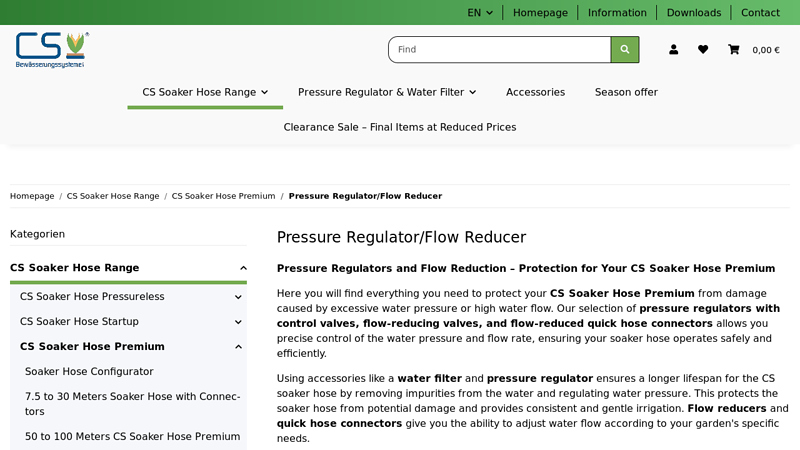This screenshot has height=450, width=800.
Task: Open Information in top bar
Action: [x=617, y=13]
